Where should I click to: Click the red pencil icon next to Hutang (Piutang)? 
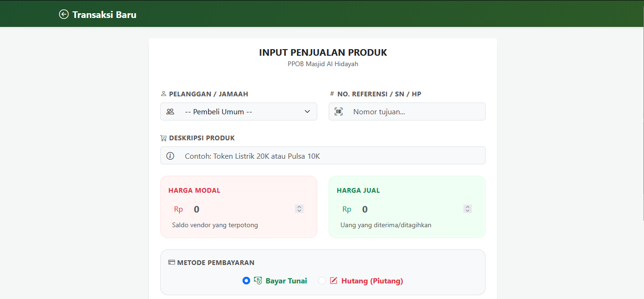click(x=333, y=280)
